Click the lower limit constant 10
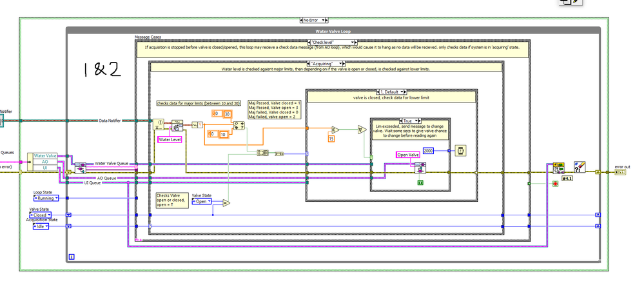 [224, 134]
